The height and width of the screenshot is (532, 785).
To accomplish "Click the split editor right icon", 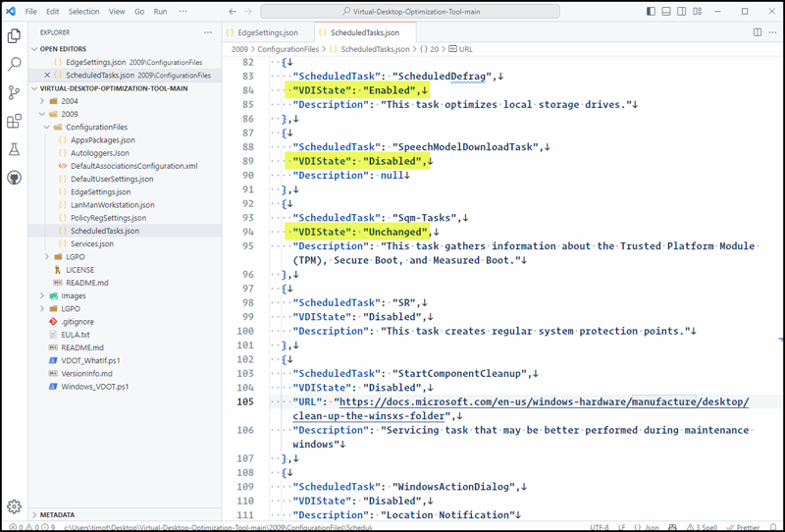I will tap(757, 32).
